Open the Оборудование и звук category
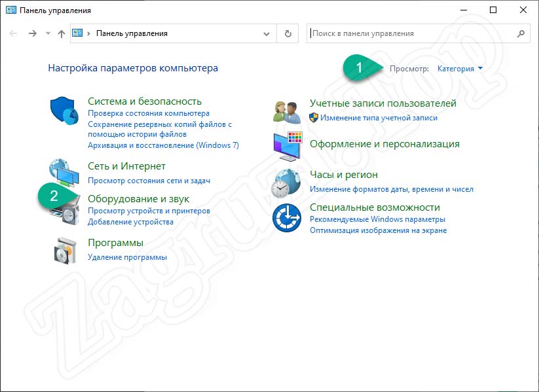The height and width of the screenshot is (392, 539). pos(138,198)
